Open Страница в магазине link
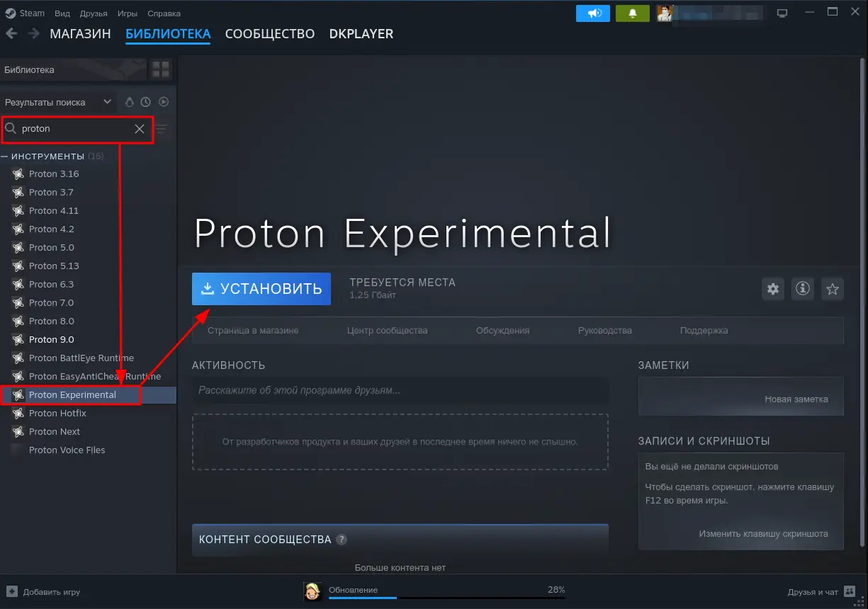This screenshot has width=868, height=609. coord(253,331)
